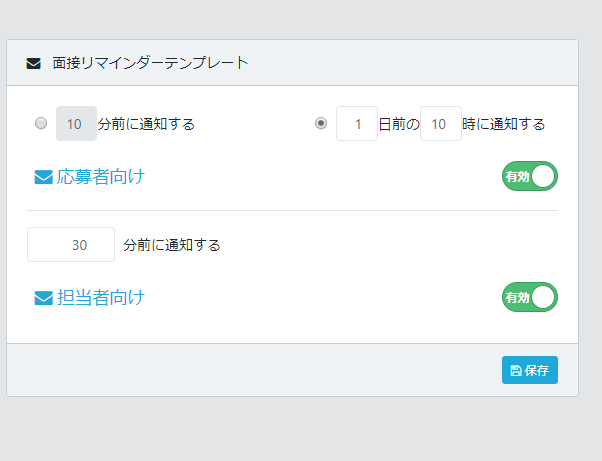
Task: Click the envelope icon beside 担当者向け
Action: point(43,298)
